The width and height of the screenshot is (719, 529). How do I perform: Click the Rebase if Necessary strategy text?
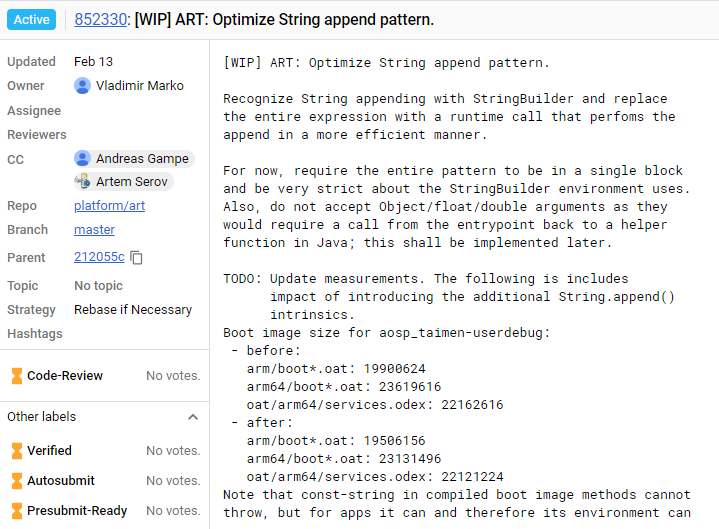tap(133, 310)
